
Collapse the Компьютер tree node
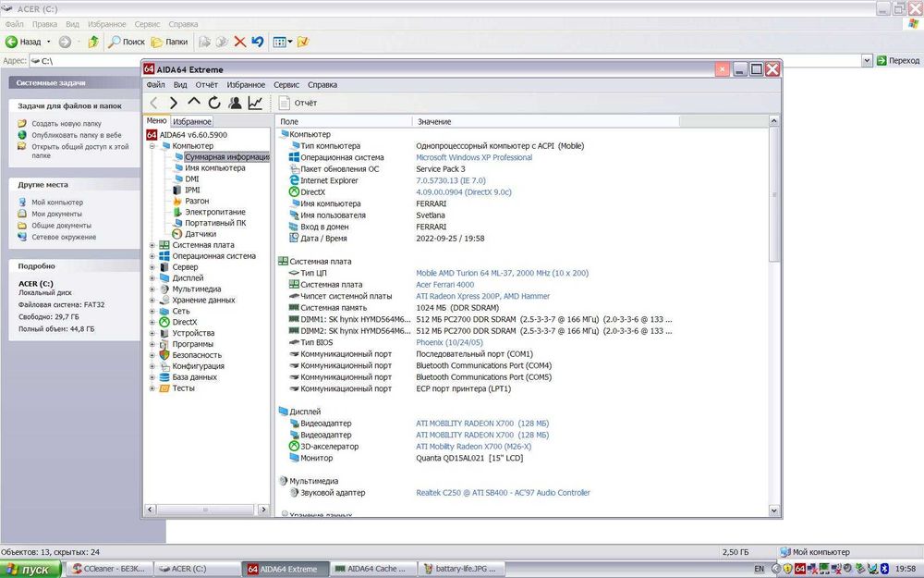pyautogui.click(x=152, y=146)
